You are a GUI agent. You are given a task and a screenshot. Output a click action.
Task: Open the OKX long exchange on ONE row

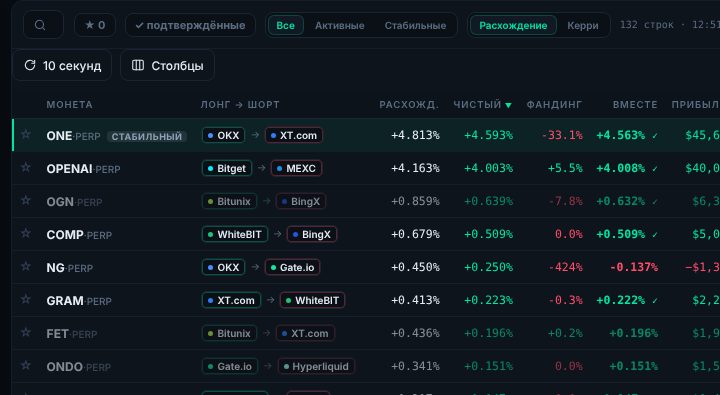(x=223, y=135)
